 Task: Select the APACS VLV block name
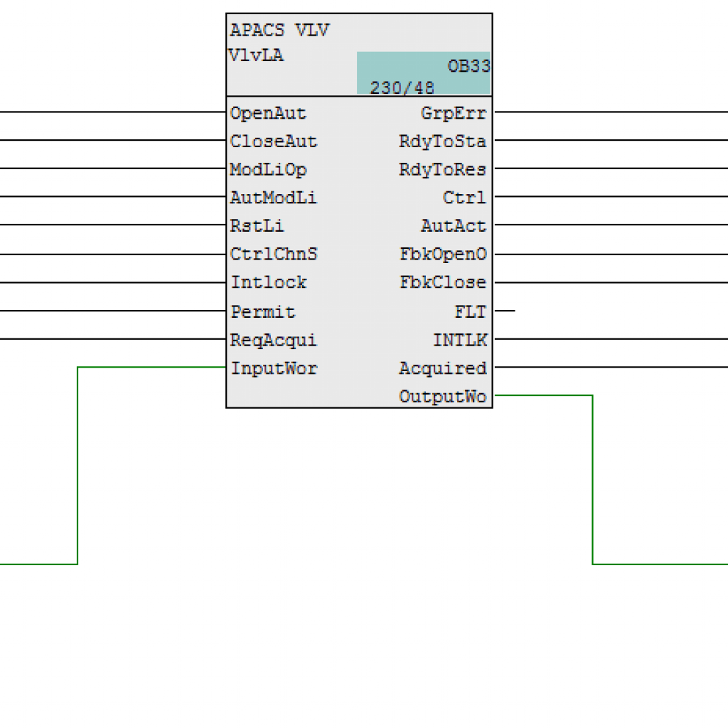click(x=279, y=30)
